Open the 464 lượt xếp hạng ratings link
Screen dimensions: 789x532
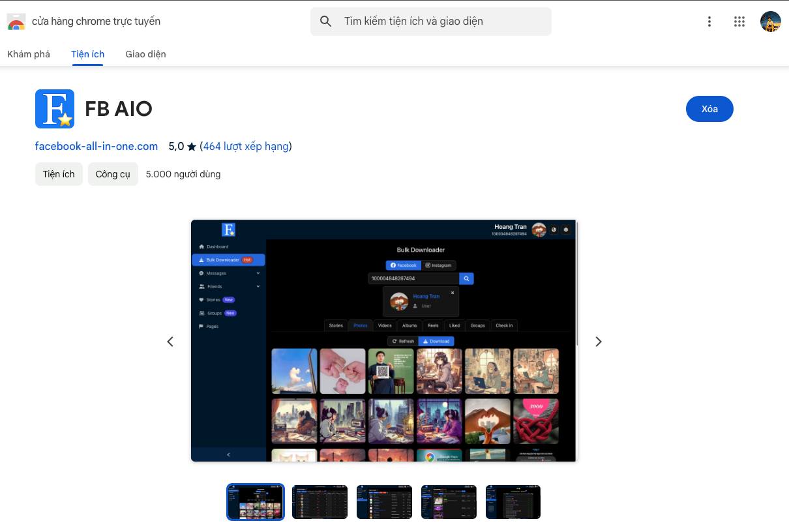(x=246, y=146)
